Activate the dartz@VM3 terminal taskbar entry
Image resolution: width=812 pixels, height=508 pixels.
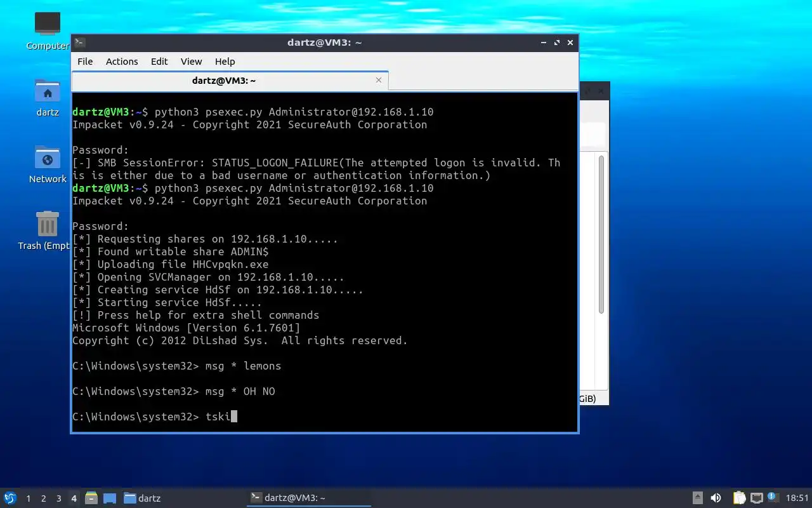click(308, 498)
